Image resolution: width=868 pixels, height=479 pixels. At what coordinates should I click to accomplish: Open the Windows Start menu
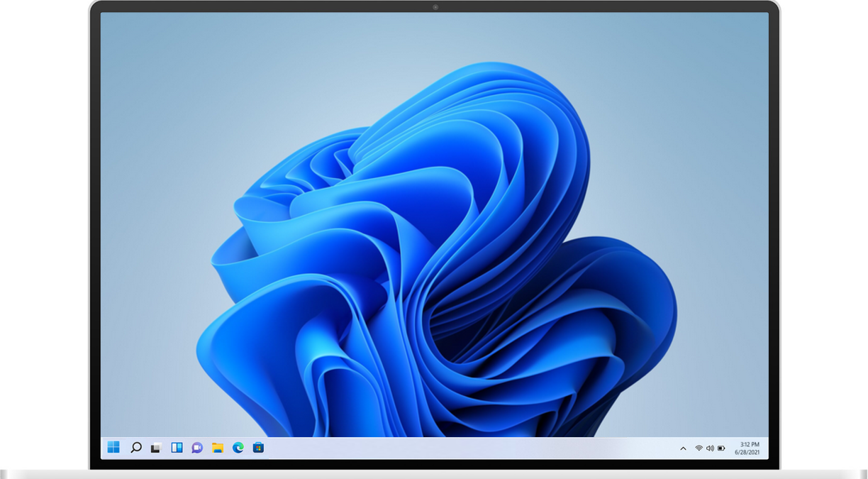pyautogui.click(x=113, y=448)
